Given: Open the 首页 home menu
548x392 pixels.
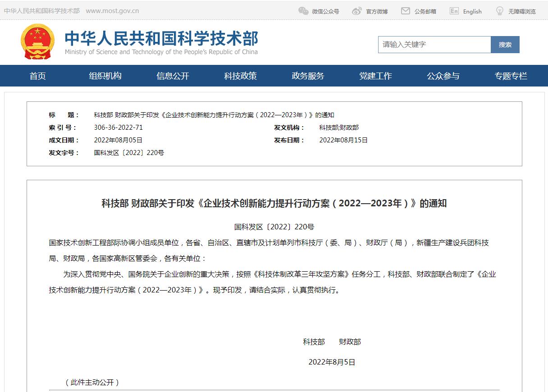Looking at the screenshot, I should pos(38,76).
